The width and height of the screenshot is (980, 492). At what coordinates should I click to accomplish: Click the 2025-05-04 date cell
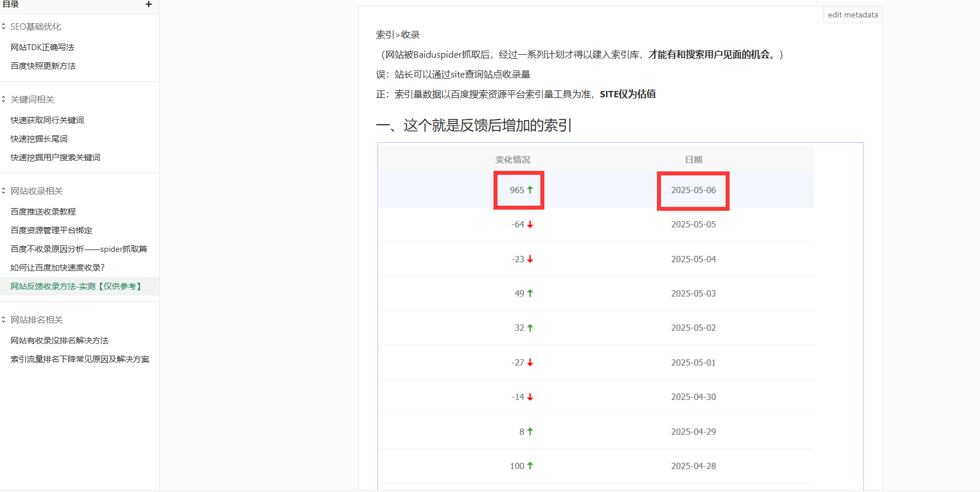pyautogui.click(x=694, y=259)
